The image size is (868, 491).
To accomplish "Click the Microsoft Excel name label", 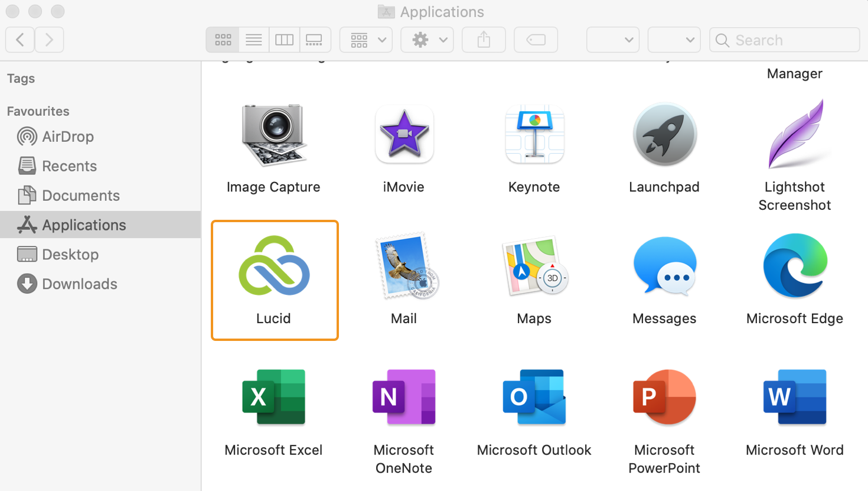I will click(273, 450).
